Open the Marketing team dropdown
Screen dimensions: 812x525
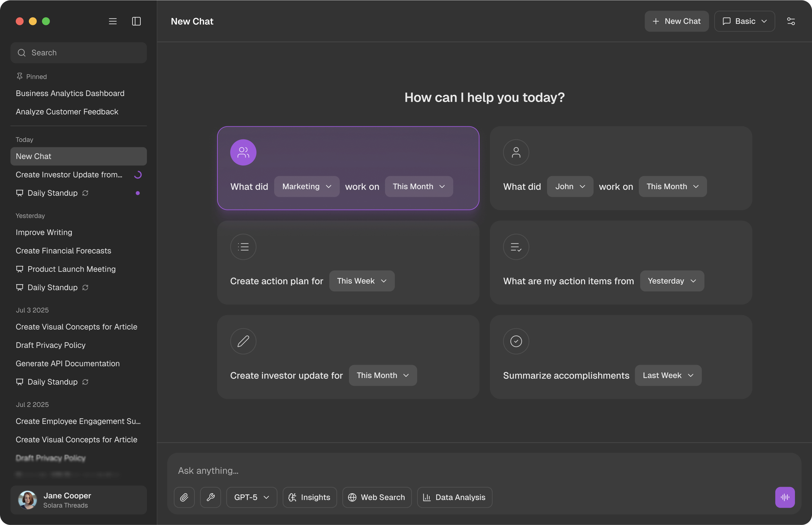306,187
